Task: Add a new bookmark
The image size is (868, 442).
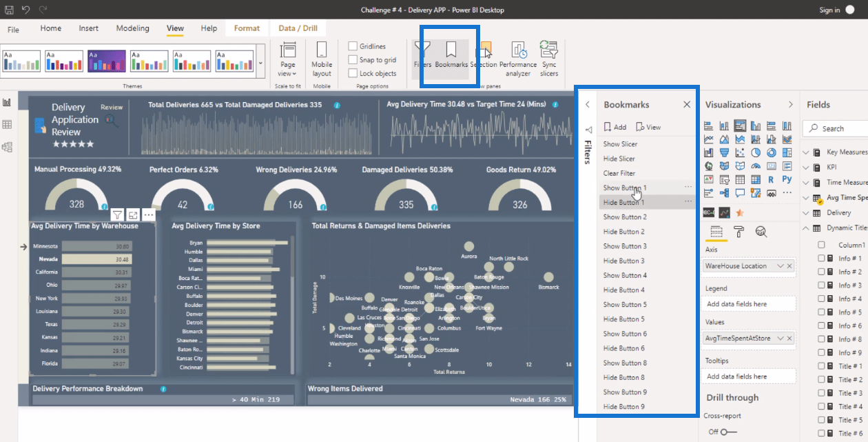Action: click(615, 127)
